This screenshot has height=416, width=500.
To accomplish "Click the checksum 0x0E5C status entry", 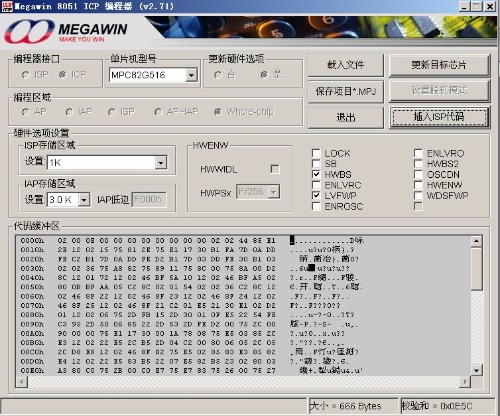I will click(x=447, y=406).
